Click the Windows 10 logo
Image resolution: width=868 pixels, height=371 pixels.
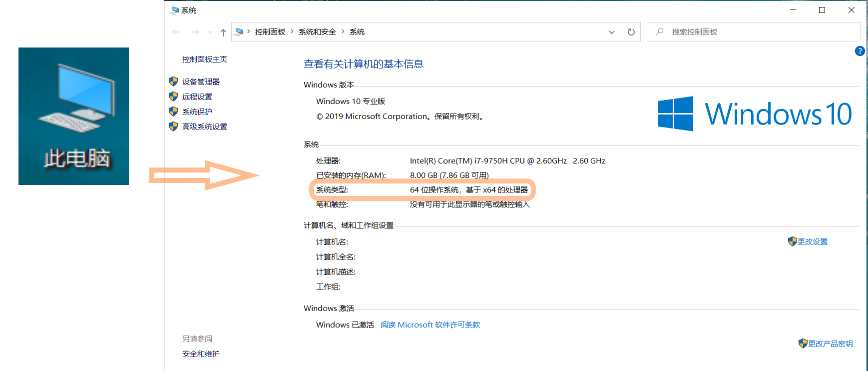point(755,113)
